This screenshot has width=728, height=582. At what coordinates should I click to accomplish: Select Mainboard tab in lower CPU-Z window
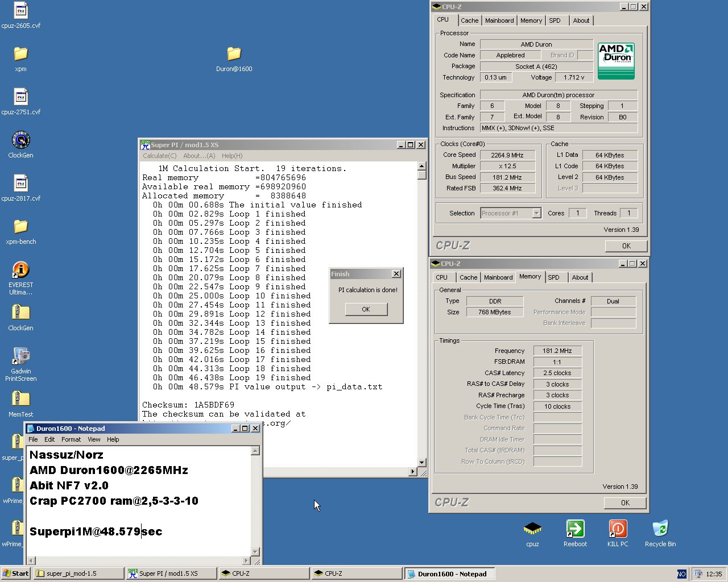498,277
